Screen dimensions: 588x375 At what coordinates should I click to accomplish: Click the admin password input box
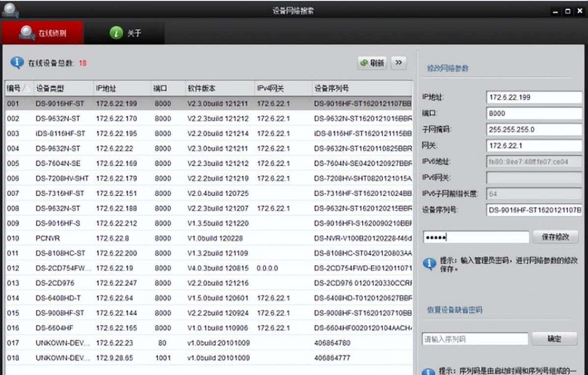(476, 237)
